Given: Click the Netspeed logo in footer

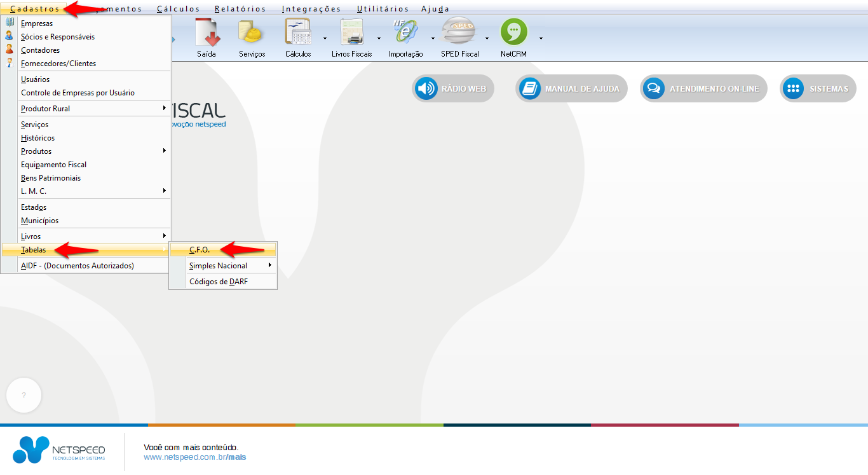Looking at the screenshot, I should (59, 450).
